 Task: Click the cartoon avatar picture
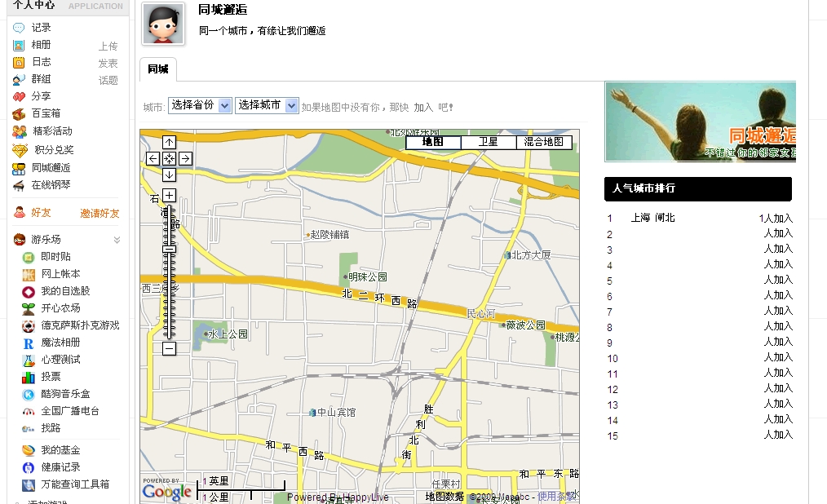pos(163,24)
